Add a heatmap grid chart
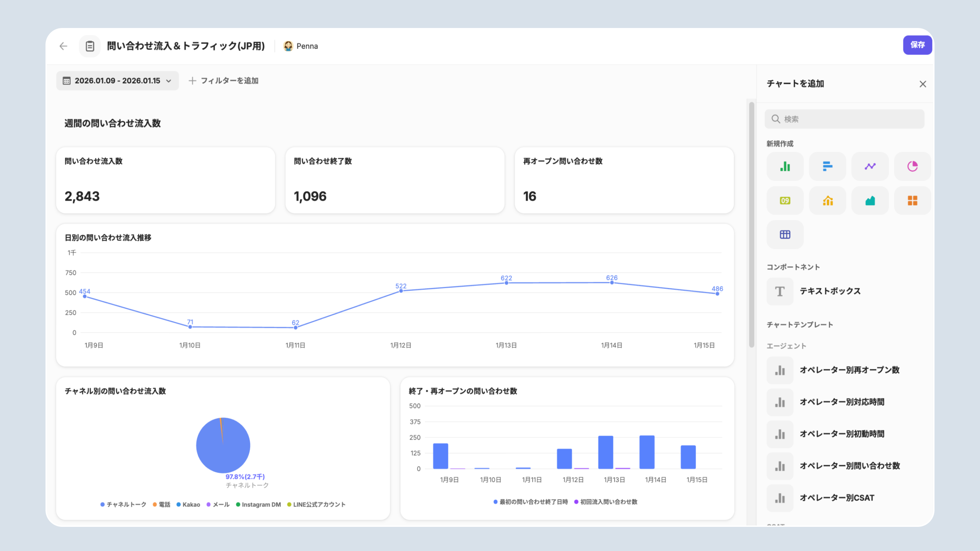 click(x=912, y=200)
